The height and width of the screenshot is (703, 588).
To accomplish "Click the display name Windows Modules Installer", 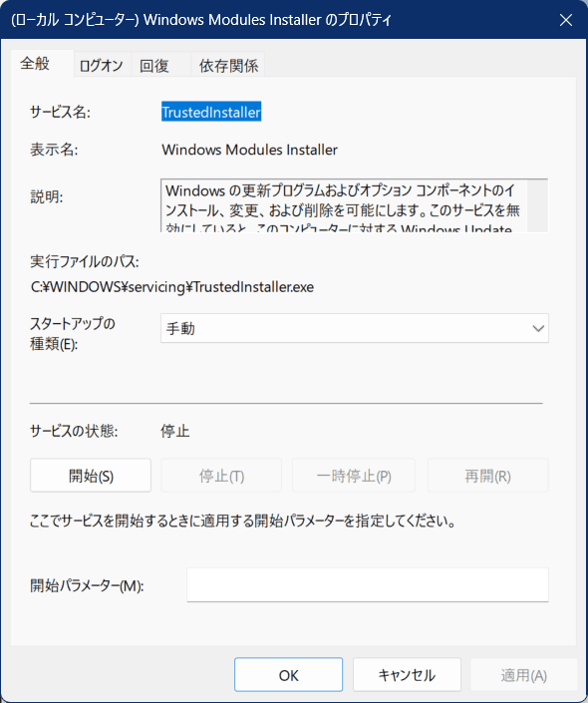I will 249,150.
